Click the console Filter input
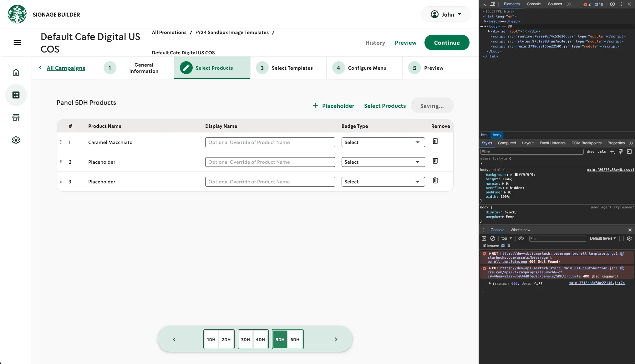 pyautogui.click(x=558, y=238)
